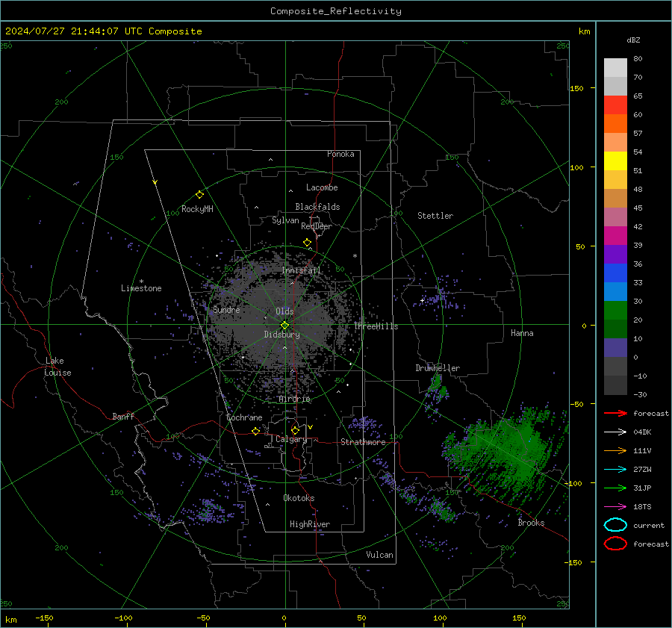The image size is (672, 628).
Task: Select the red 60-65 dBZ swatch
Action: click(x=615, y=105)
